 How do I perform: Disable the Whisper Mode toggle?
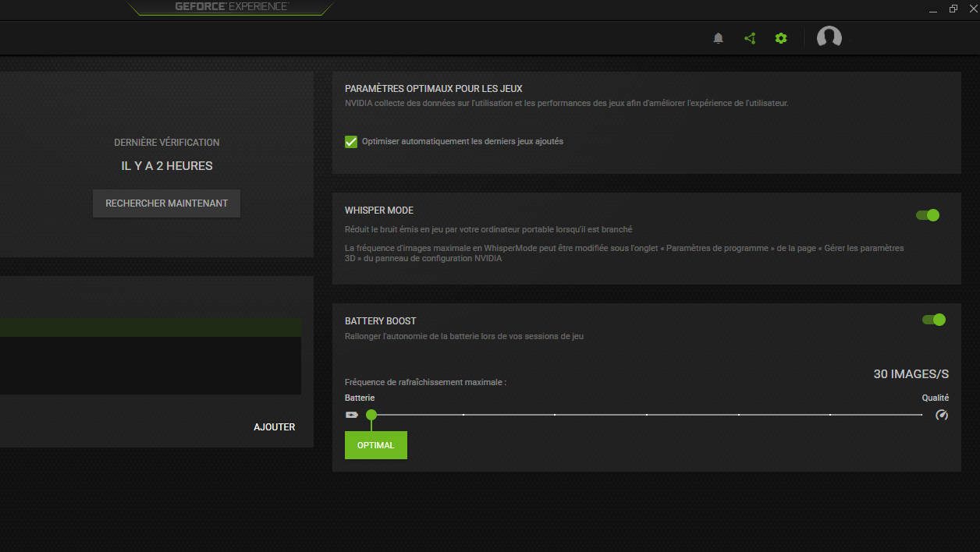coord(928,215)
